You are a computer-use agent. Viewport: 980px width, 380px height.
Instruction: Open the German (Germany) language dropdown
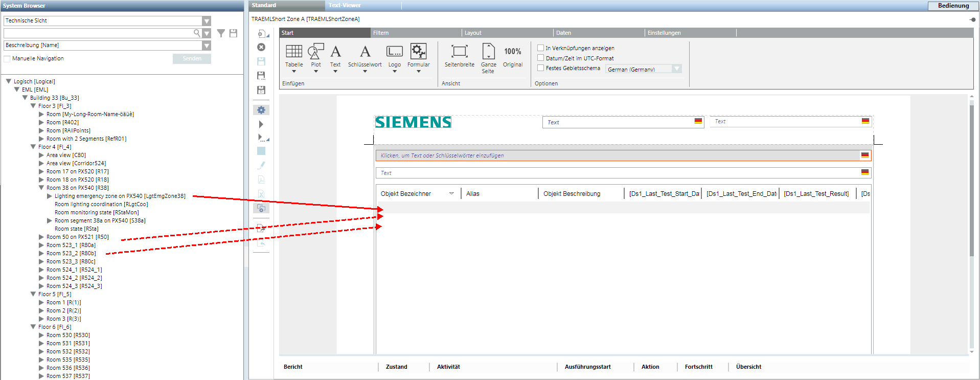676,69
